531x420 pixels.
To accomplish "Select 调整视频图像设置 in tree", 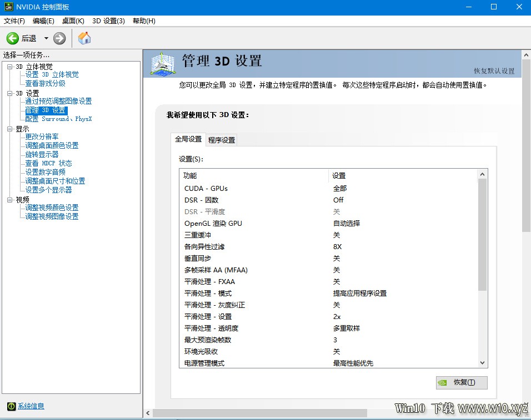I will (52, 216).
